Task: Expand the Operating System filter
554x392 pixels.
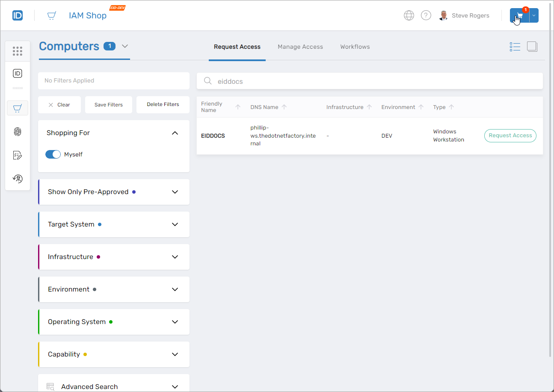Action: 175,322
